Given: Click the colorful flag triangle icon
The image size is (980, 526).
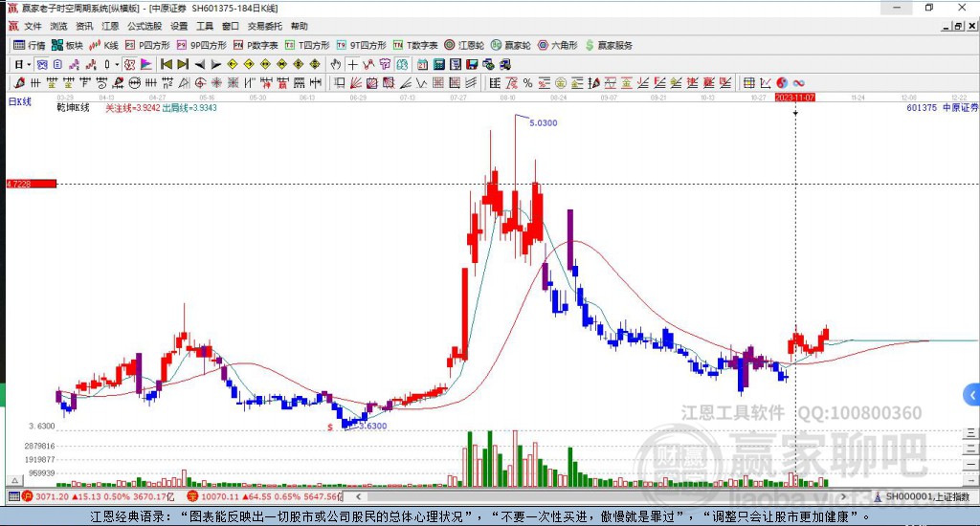Looking at the screenshot, I should [146, 64].
